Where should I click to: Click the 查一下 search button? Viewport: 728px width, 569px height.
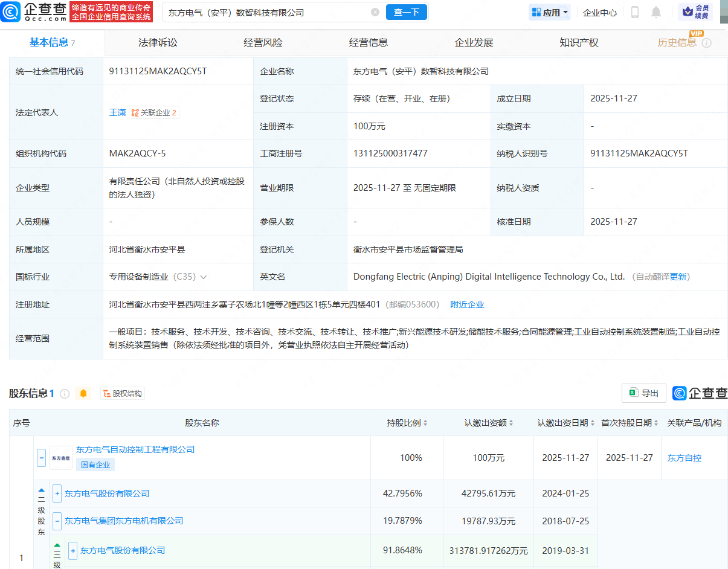coord(406,11)
